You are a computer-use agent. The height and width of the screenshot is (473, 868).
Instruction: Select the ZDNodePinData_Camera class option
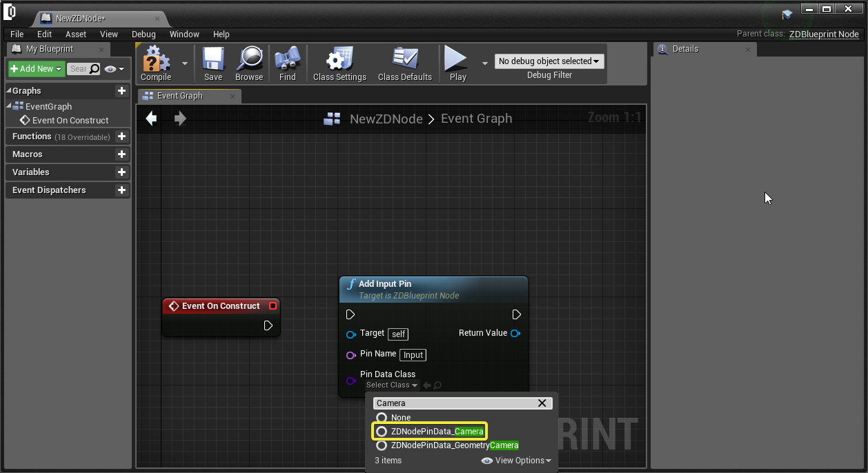coord(436,432)
